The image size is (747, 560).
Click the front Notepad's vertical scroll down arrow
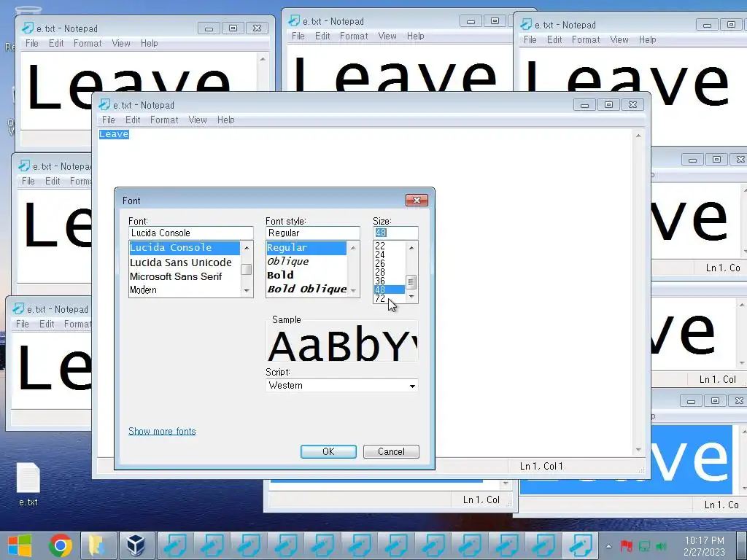[638, 450]
